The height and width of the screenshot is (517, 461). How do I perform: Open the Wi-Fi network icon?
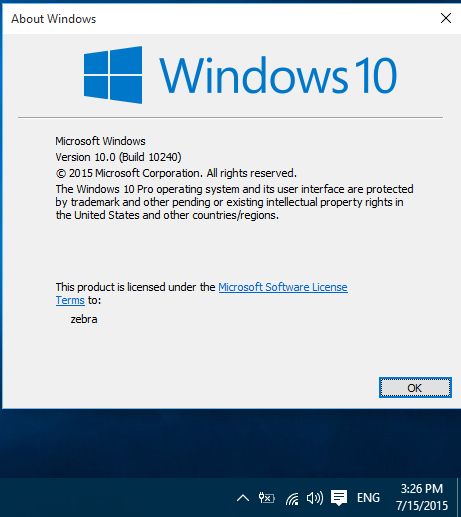tap(292, 499)
